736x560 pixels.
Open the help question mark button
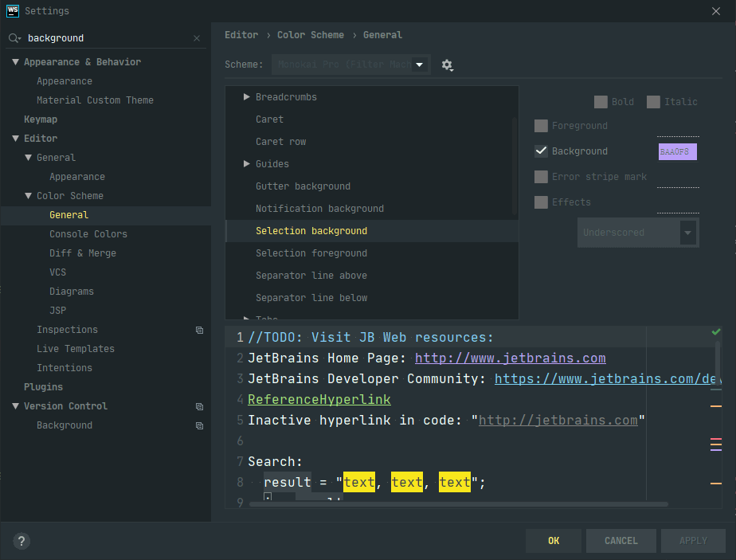point(22,541)
